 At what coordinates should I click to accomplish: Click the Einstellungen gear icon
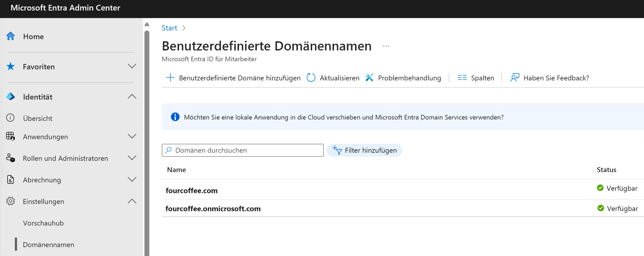[x=11, y=201]
